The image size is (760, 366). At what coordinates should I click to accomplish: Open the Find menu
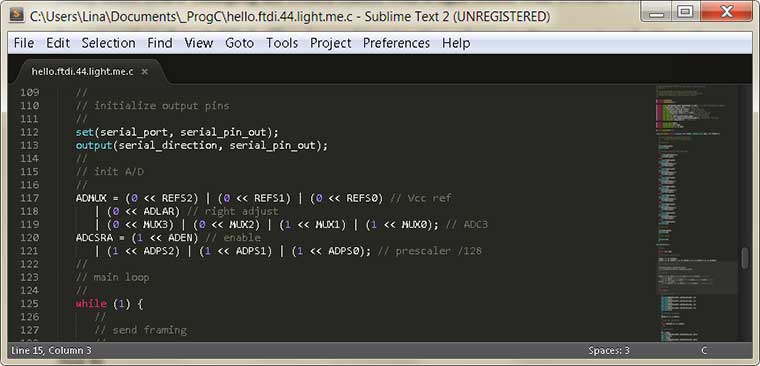click(160, 43)
